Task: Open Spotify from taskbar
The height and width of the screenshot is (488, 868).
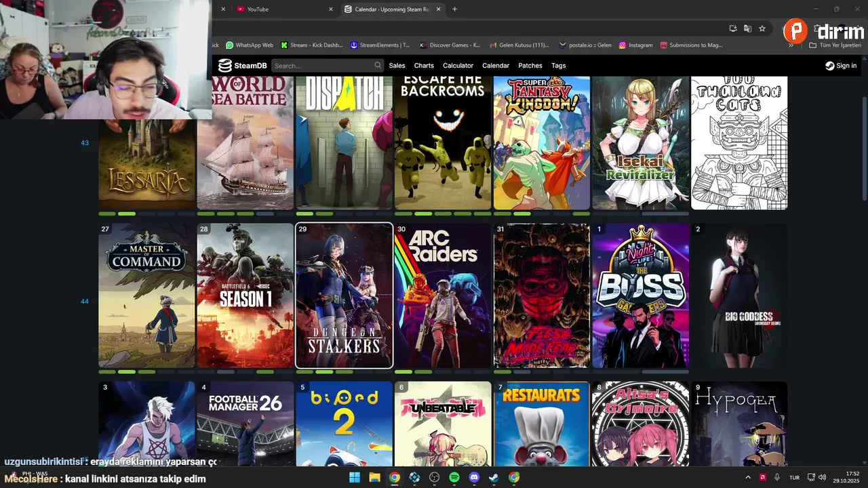Action: (x=454, y=477)
